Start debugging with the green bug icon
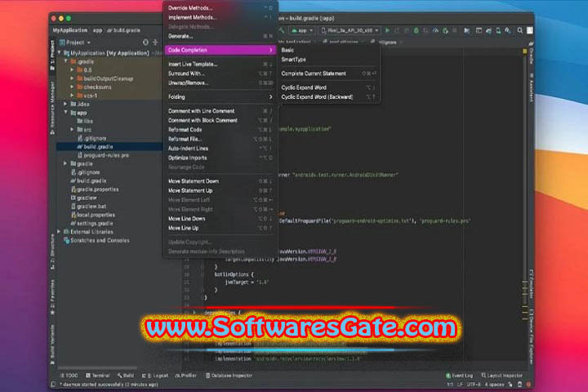This screenshot has width=588, height=392. 416,30
